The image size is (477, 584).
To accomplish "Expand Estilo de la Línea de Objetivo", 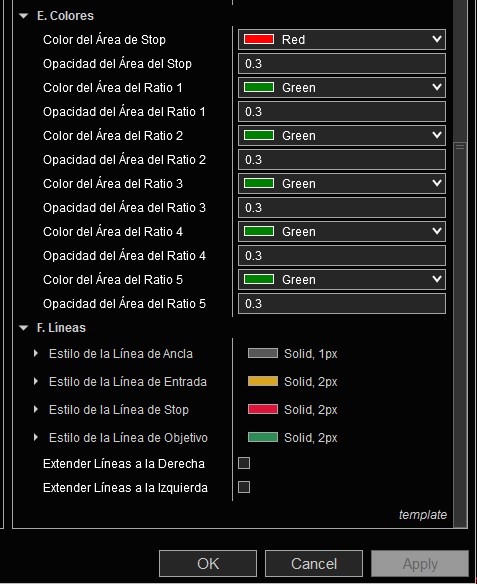I will (x=36, y=437).
